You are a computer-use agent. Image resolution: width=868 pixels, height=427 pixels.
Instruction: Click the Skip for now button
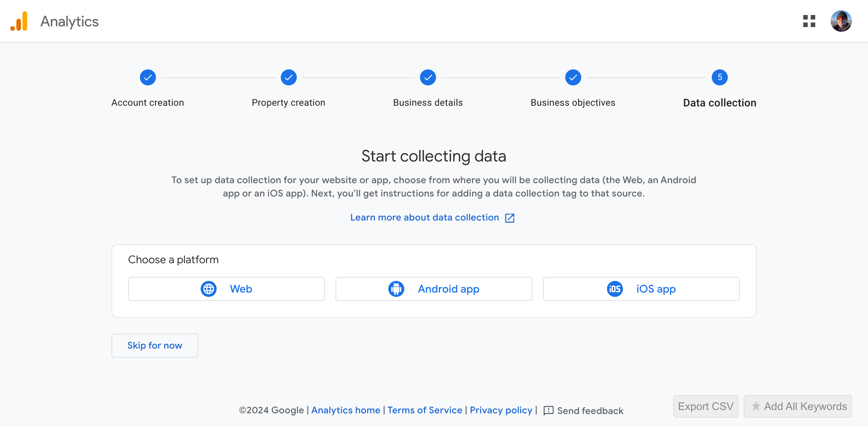click(x=155, y=345)
